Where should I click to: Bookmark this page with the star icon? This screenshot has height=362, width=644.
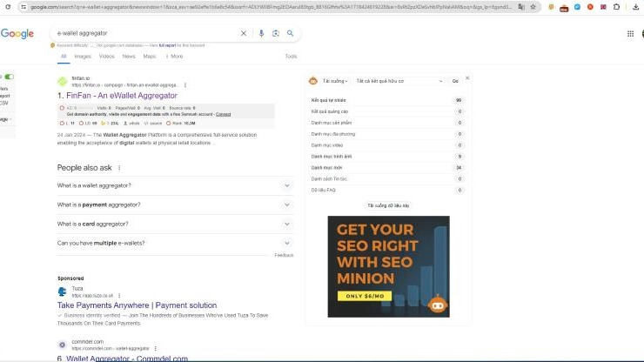point(533,7)
